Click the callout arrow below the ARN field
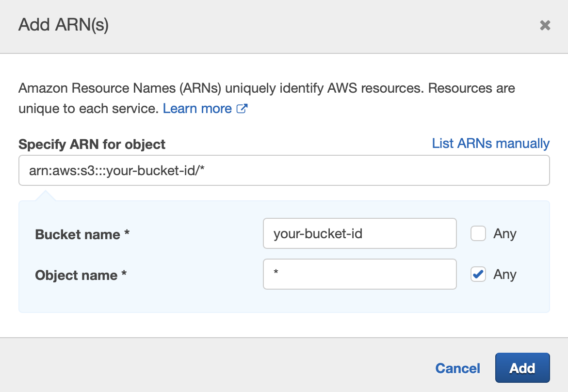Image resolution: width=568 pixels, height=392 pixels. tap(45, 196)
